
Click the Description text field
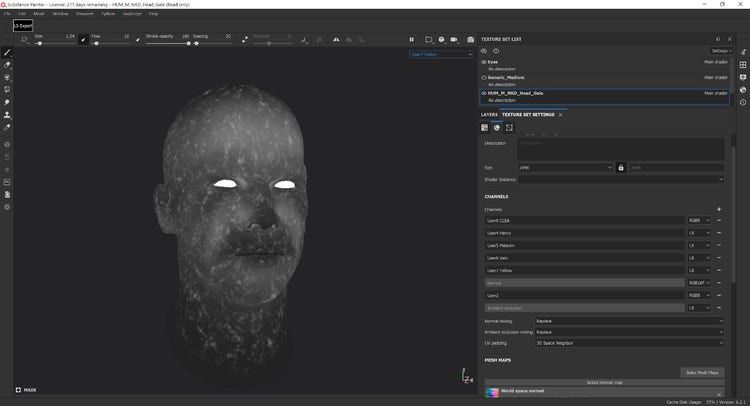(620, 148)
